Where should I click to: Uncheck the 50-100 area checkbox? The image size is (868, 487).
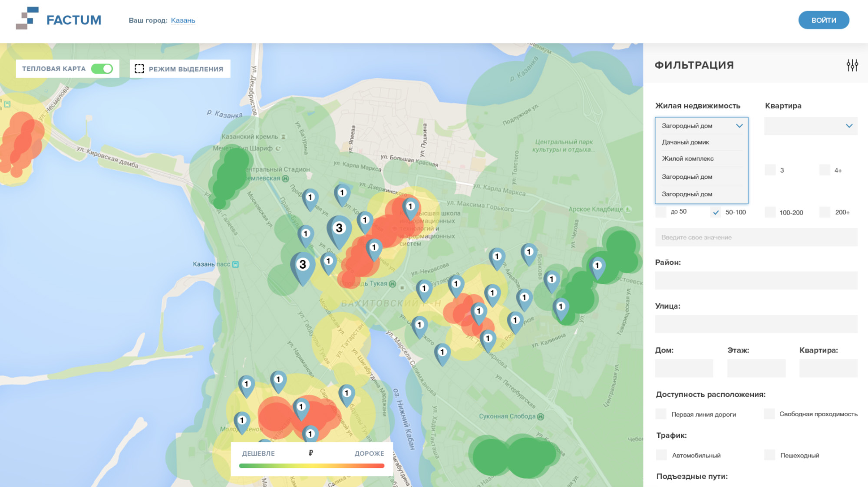click(x=716, y=212)
